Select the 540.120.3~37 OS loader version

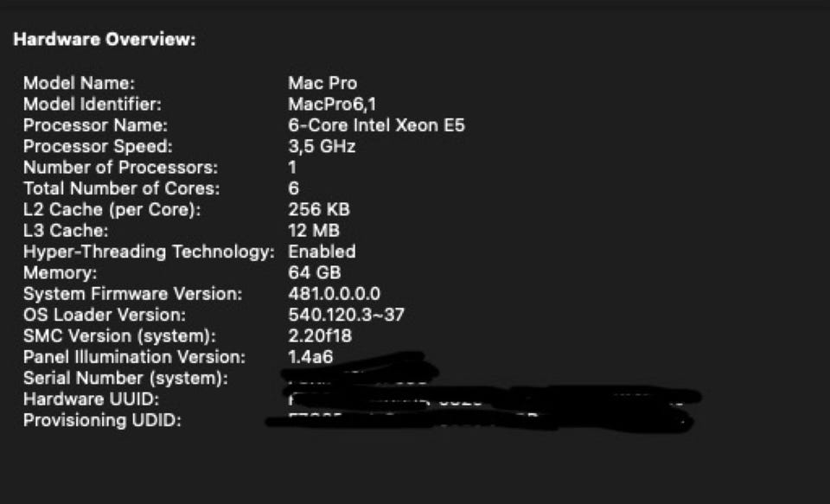click(x=346, y=315)
